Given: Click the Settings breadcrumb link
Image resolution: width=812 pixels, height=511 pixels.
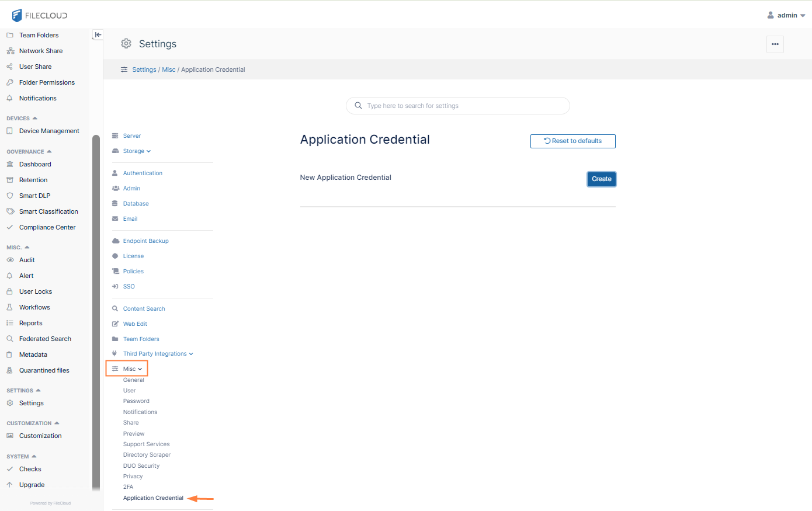Looking at the screenshot, I should [144, 69].
